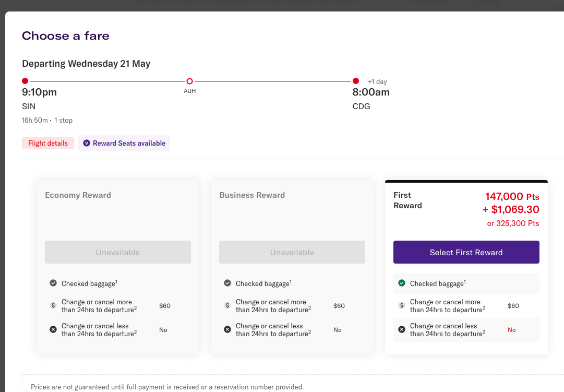Click the 'SIN' airport code
This screenshot has height=392, width=564.
(29, 106)
